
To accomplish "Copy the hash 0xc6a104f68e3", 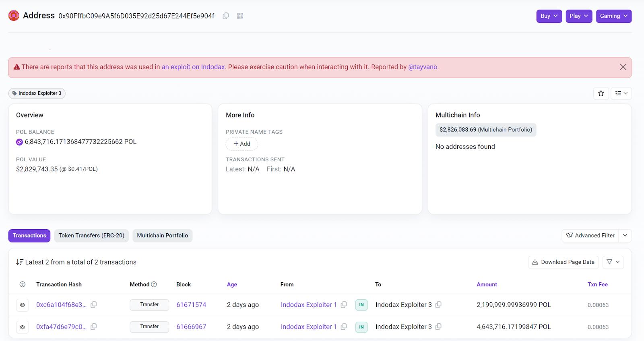I will tap(94, 305).
